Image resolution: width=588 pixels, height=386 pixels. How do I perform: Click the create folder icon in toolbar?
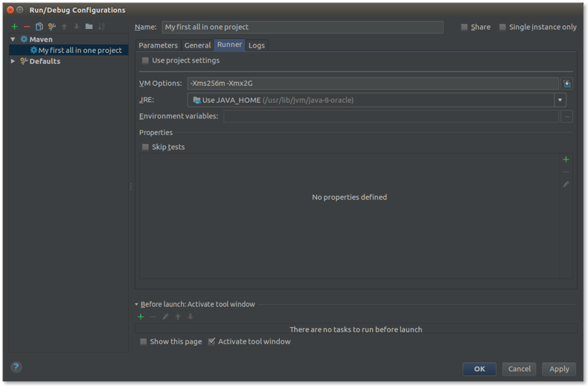tap(89, 27)
